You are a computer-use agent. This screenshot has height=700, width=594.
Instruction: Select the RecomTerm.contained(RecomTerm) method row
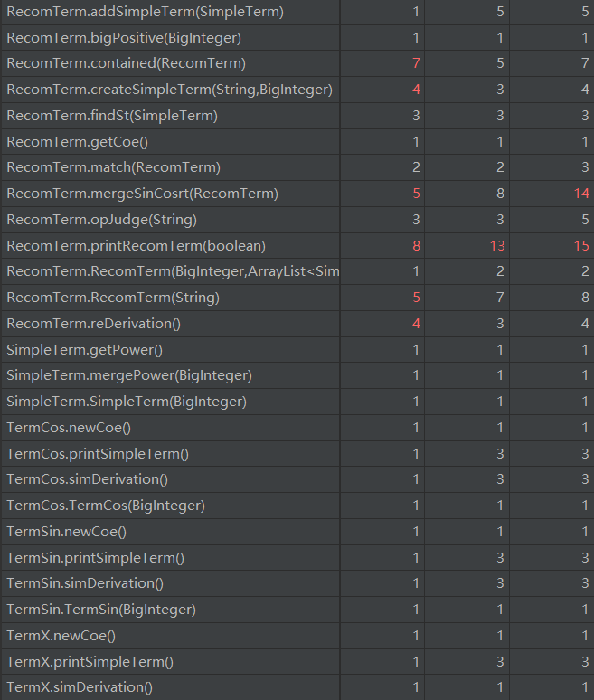tap(126, 63)
